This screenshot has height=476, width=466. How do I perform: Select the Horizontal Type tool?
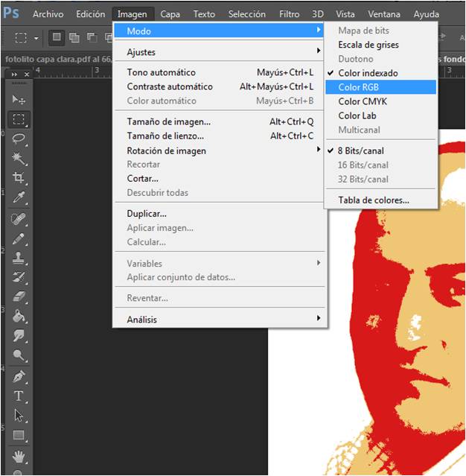pos(19,396)
